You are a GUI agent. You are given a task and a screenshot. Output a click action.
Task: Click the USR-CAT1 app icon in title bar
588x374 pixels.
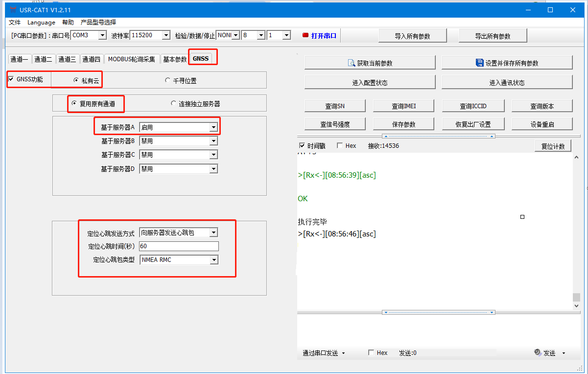13,10
